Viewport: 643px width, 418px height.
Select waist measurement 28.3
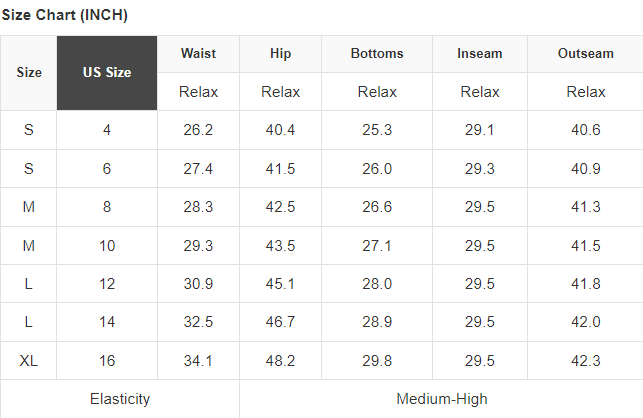198,207
